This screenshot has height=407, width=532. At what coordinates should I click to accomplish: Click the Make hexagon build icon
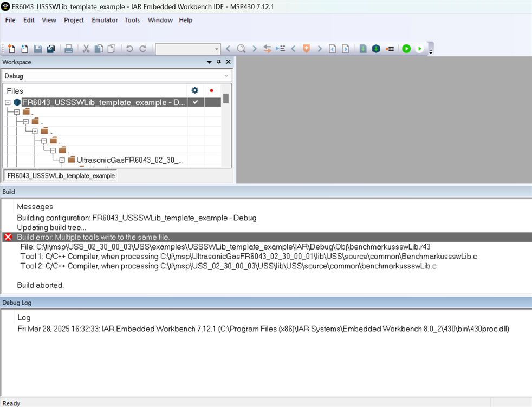(x=376, y=49)
